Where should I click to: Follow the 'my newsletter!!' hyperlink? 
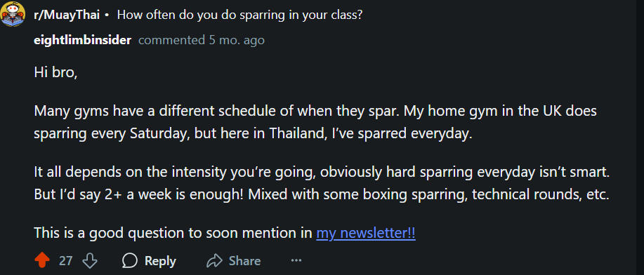pos(365,233)
